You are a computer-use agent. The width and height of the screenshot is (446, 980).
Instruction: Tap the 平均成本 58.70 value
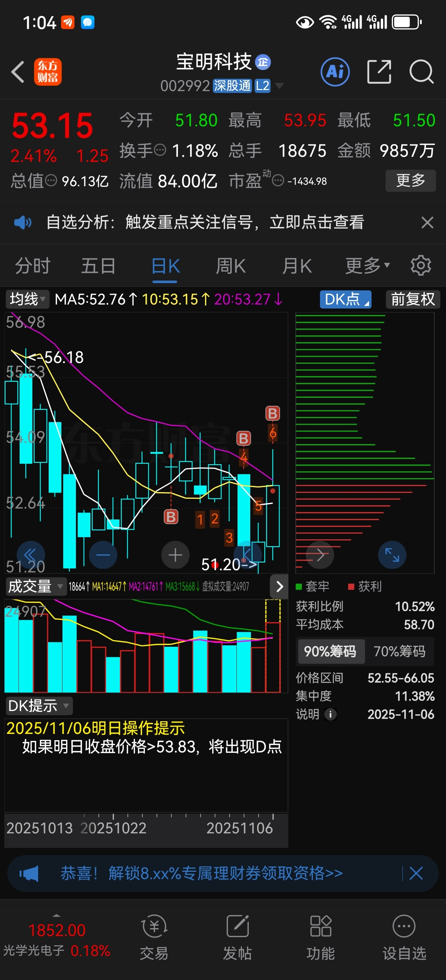[419, 624]
